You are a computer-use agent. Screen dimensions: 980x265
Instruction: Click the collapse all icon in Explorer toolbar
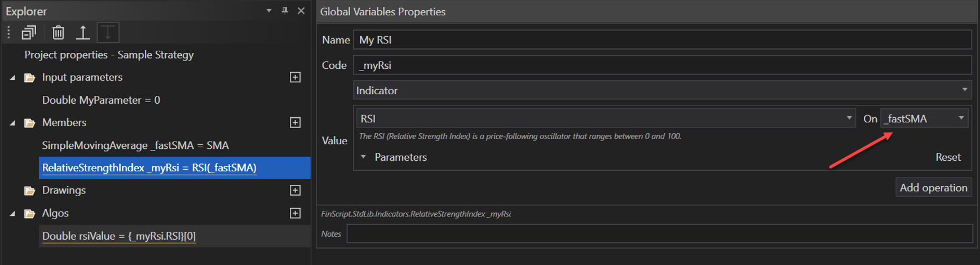click(x=29, y=33)
